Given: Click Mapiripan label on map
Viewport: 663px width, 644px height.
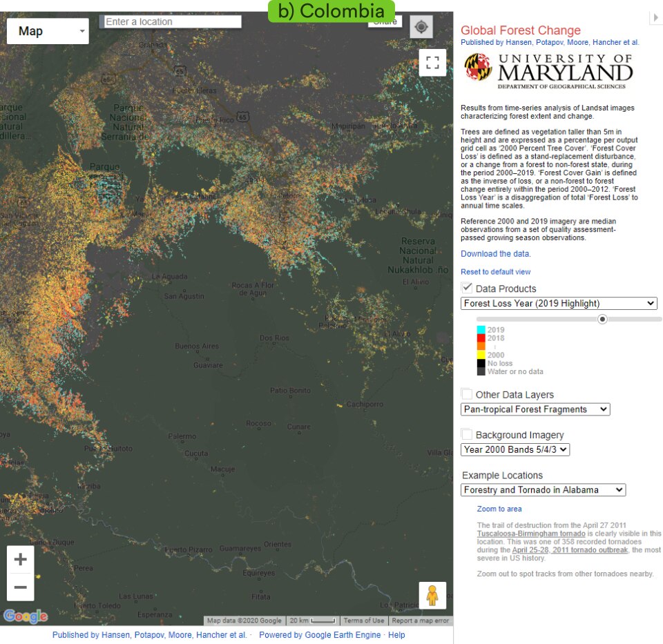Looking at the screenshot, I should pyautogui.click(x=348, y=126).
